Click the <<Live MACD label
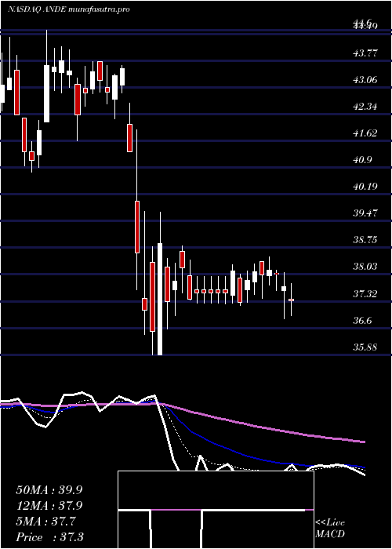 330,529
